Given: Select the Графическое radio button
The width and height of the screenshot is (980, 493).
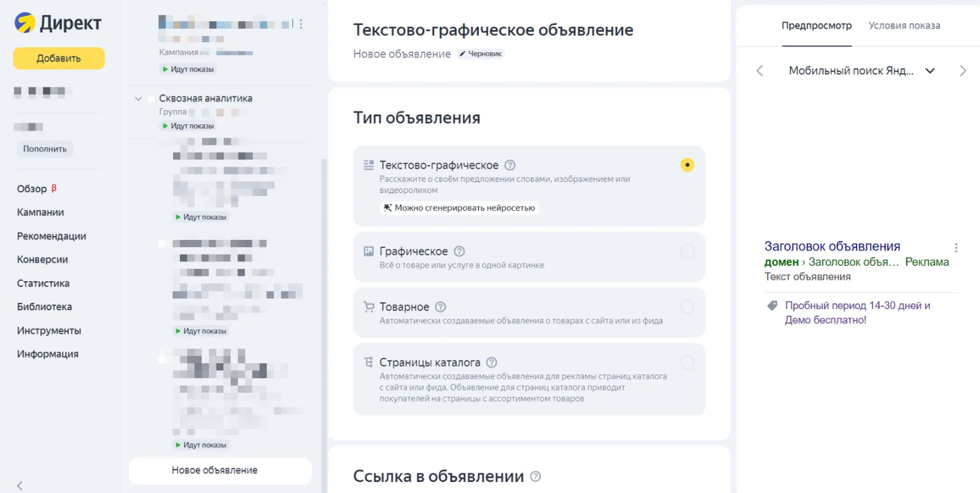Looking at the screenshot, I should (x=687, y=251).
